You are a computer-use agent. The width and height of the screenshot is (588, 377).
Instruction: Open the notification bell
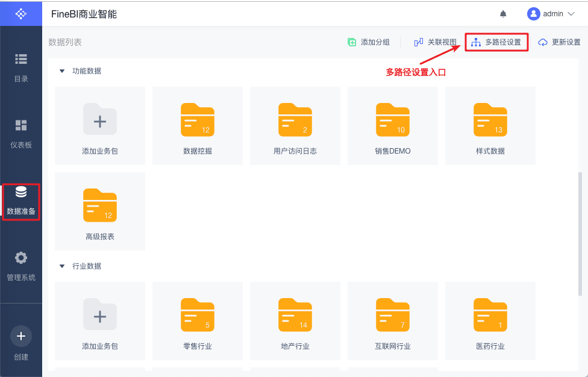(x=503, y=14)
